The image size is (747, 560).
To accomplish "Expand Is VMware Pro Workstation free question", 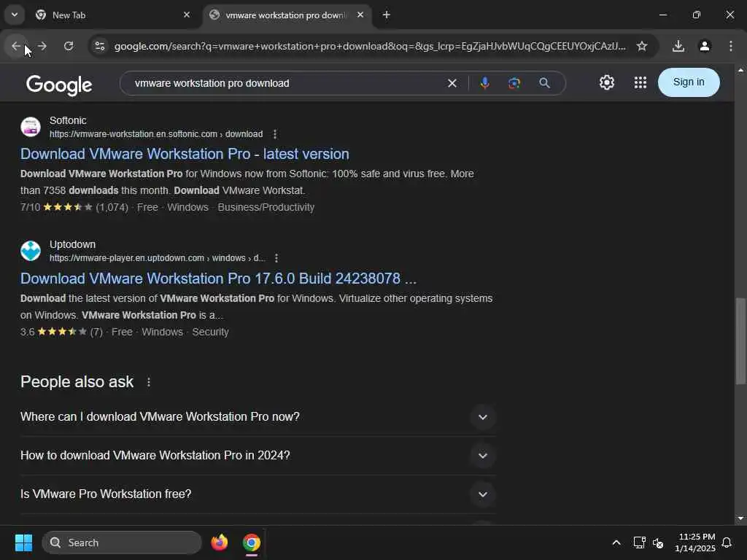I will (258, 494).
